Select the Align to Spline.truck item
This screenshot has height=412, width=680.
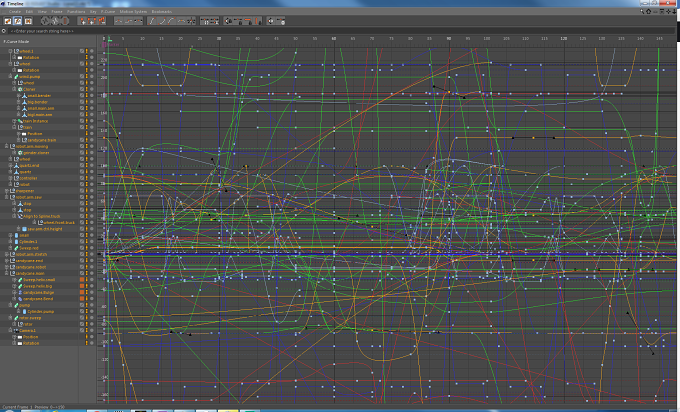(42, 216)
